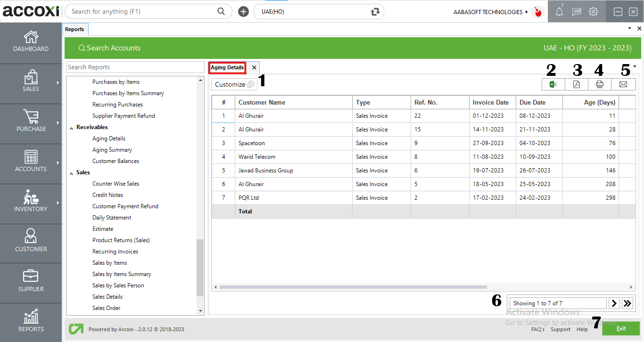This screenshot has width=644, height=342.
Task: Open settings gear in top bar
Action: pyautogui.click(x=594, y=12)
